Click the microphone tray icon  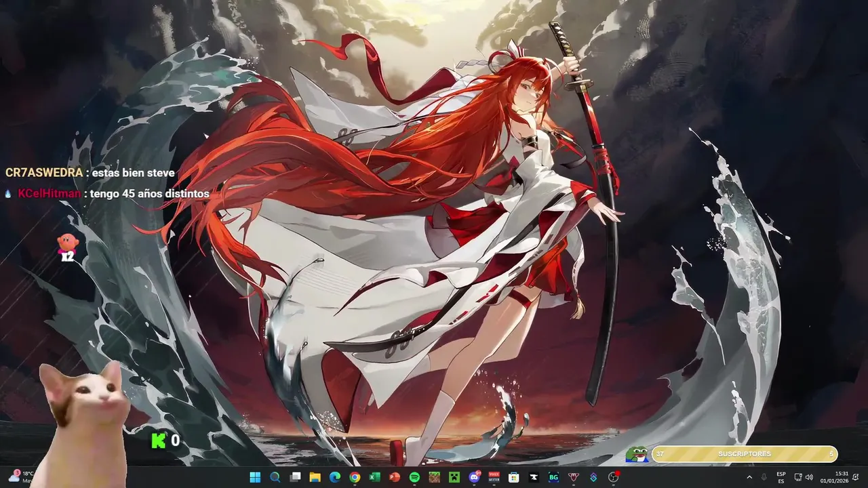point(764,477)
